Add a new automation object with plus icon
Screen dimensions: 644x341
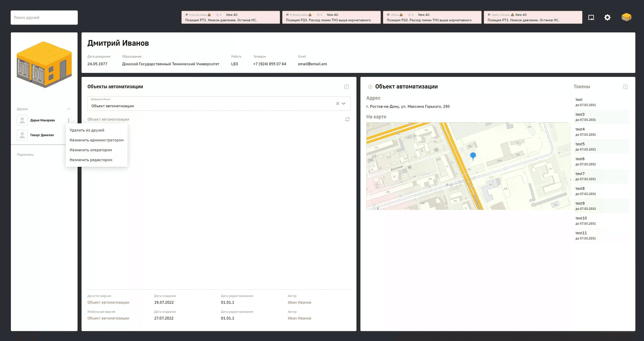point(346,87)
